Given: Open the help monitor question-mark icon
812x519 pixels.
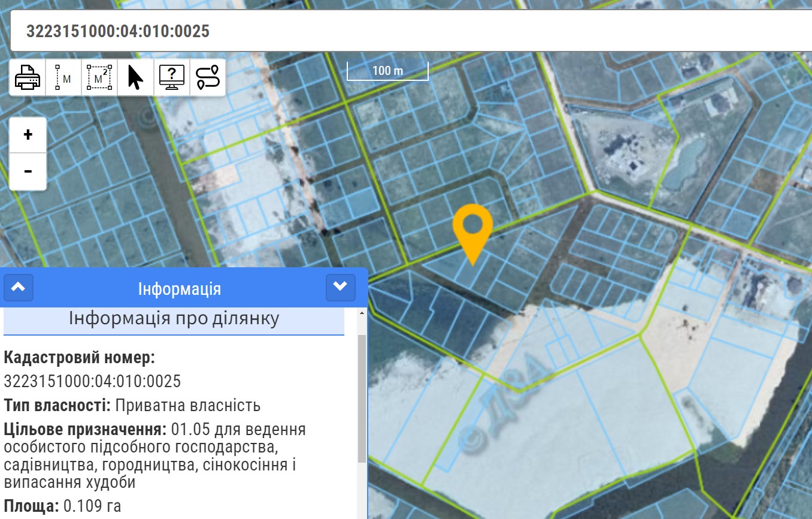Looking at the screenshot, I should pyautogui.click(x=172, y=77).
